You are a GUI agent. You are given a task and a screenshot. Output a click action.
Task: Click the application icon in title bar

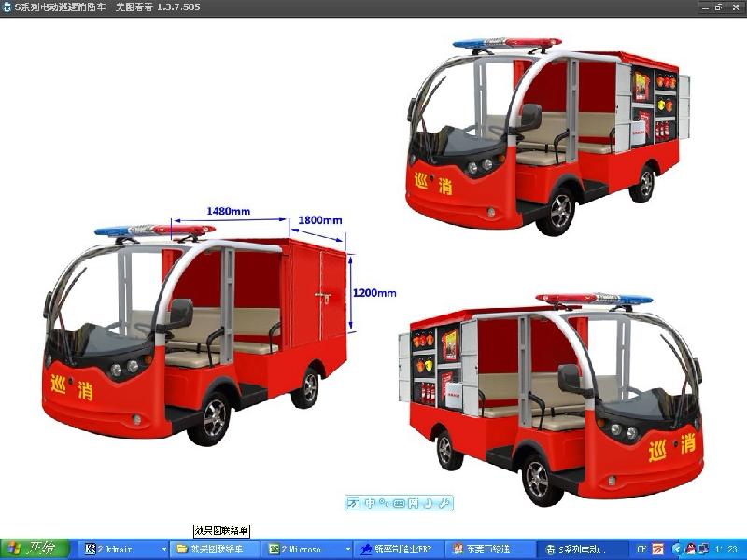point(7,7)
